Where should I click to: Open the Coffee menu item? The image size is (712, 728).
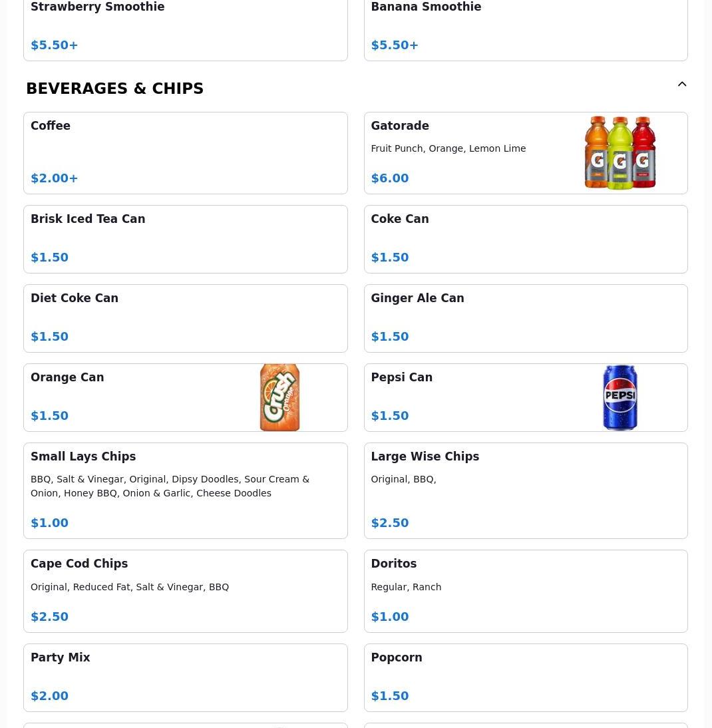pyautogui.click(x=185, y=152)
